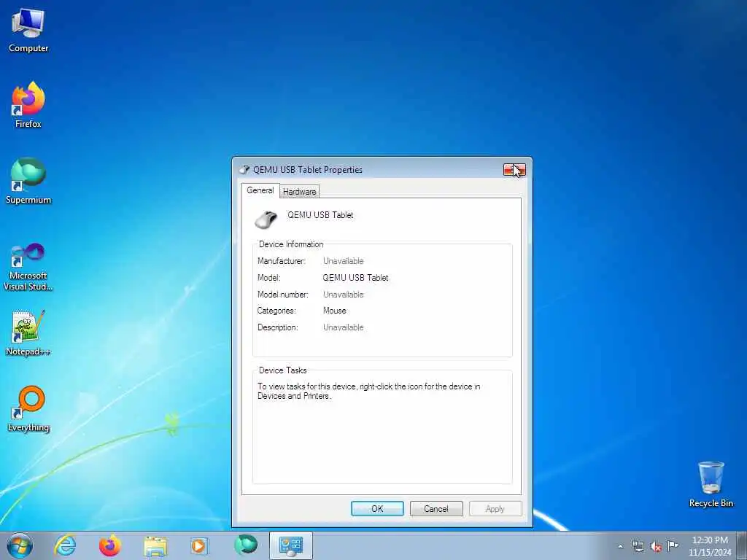Viewport: 747px width, 560px height.
Task: Select the Notepad++ desktop shortcut
Action: tap(28, 332)
